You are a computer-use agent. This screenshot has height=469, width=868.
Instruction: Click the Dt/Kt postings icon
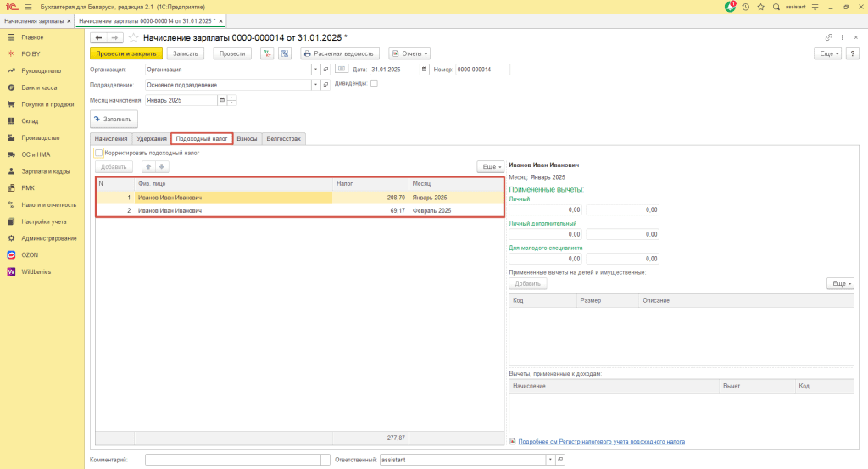pos(266,53)
